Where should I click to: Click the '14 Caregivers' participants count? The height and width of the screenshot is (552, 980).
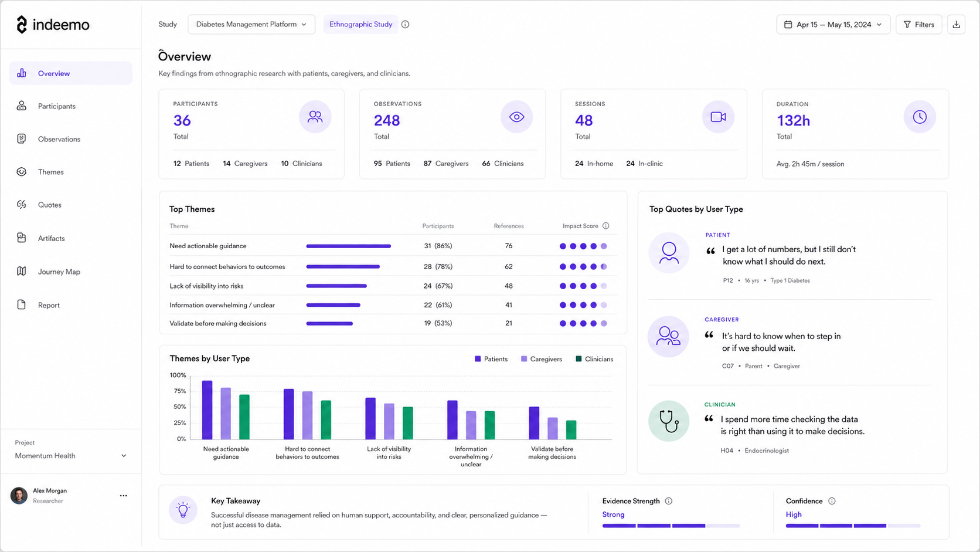[245, 164]
